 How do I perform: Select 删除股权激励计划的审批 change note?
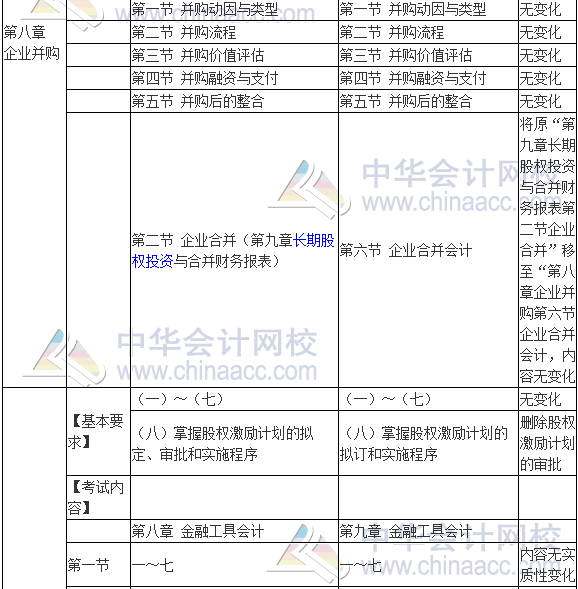(x=547, y=443)
